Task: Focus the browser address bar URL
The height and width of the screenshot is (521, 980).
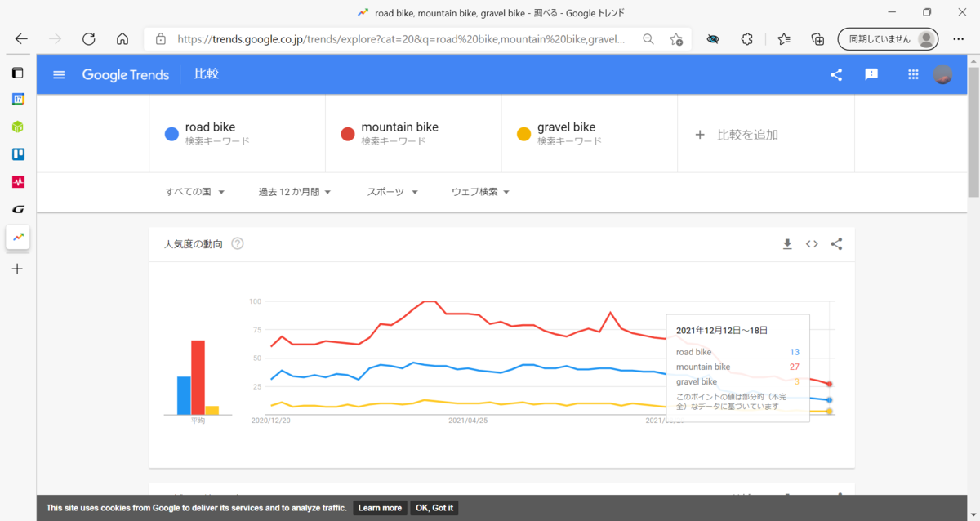Action: (x=400, y=38)
